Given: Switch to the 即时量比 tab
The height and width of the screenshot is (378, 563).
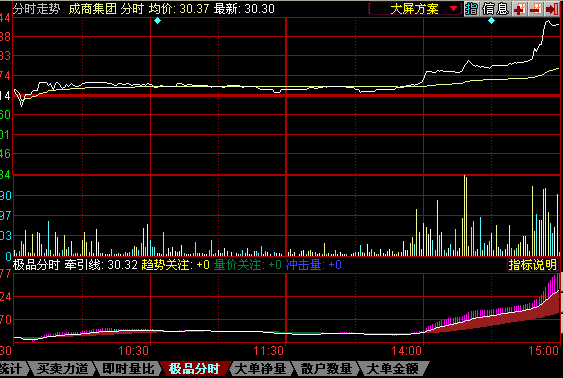Looking at the screenshot, I should 128,369.
